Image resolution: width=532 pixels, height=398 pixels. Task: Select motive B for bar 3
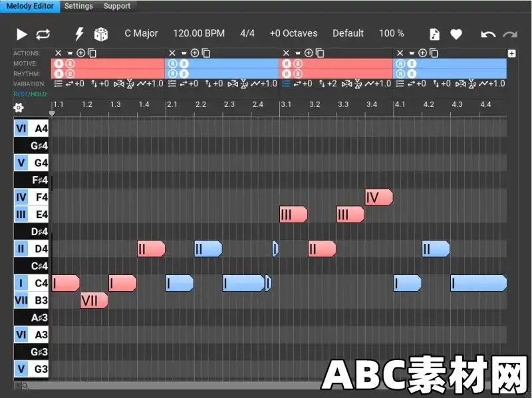click(298, 63)
